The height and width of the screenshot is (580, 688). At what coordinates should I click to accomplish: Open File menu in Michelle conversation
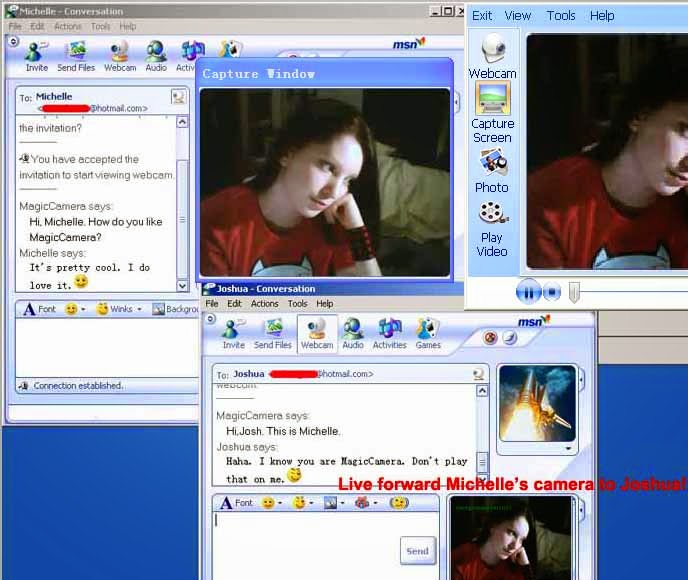[x=15, y=26]
